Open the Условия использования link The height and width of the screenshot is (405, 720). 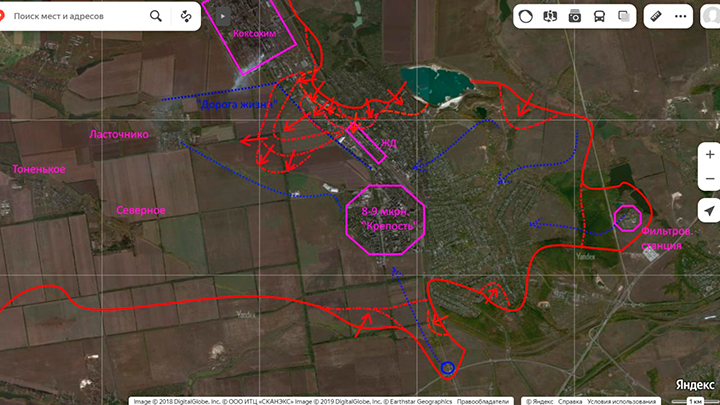point(614,401)
